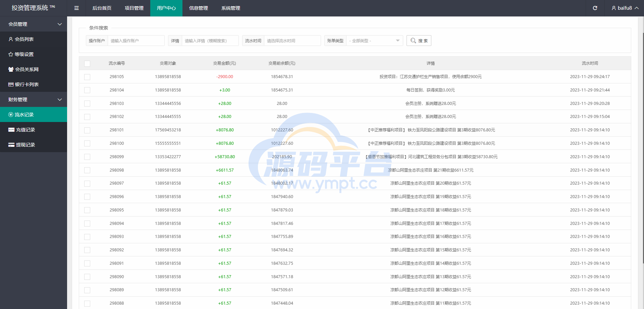Click magnifier icon in search button
This screenshot has height=309, width=644.
pyautogui.click(x=413, y=41)
